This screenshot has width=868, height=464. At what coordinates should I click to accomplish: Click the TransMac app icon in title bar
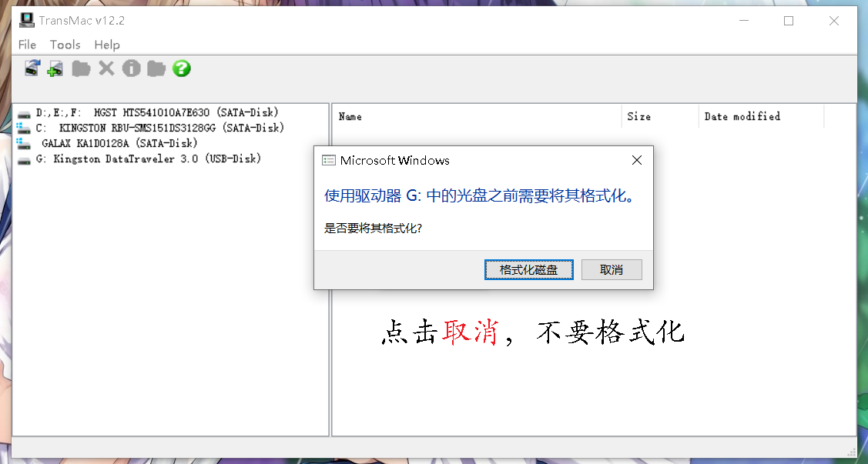pos(26,21)
